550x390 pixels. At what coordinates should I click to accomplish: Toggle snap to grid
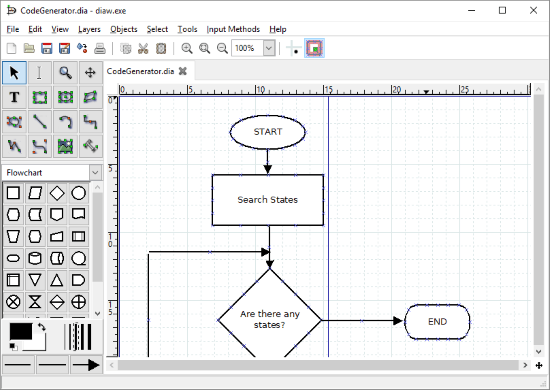point(294,48)
